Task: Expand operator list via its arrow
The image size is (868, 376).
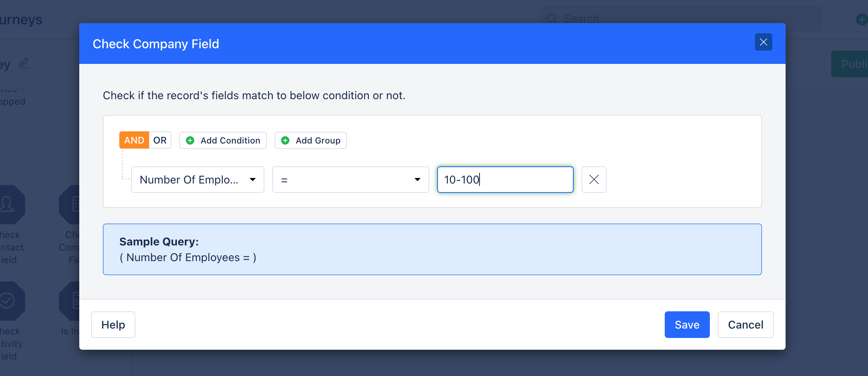Action: pyautogui.click(x=418, y=180)
